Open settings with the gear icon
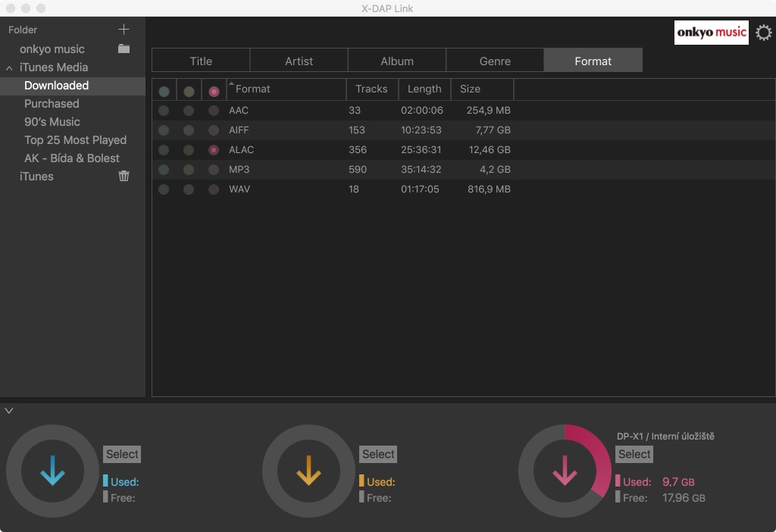 click(764, 33)
